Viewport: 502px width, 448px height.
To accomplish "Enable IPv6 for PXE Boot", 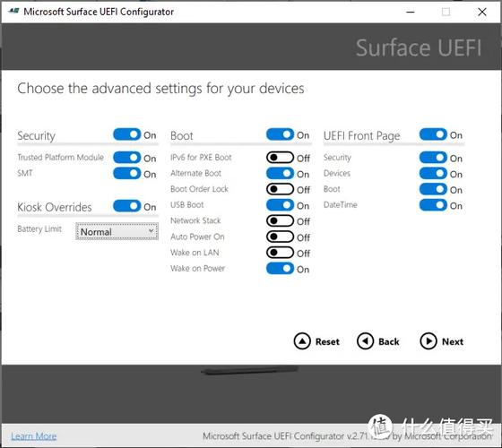I will point(280,158).
